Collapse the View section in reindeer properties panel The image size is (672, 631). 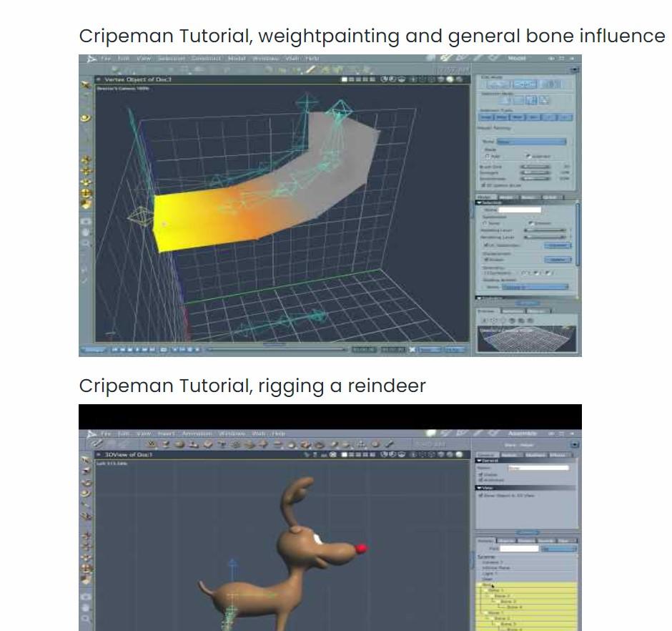(479, 488)
